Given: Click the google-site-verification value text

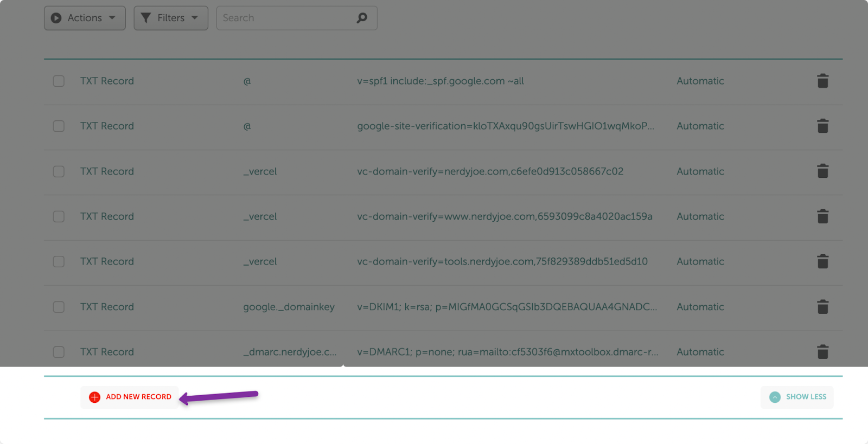Looking at the screenshot, I should pos(506,126).
